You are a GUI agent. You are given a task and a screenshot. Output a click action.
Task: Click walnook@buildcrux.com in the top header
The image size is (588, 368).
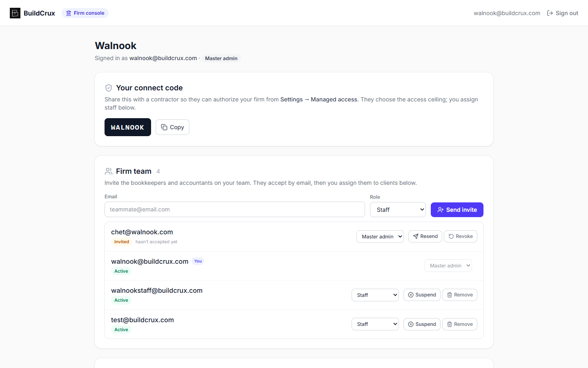507,13
